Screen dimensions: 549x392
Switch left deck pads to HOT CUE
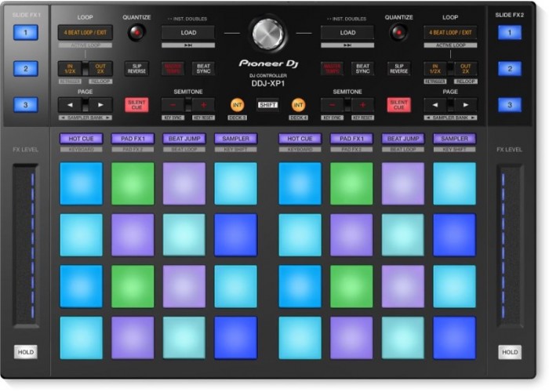pyautogui.click(x=82, y=139)
